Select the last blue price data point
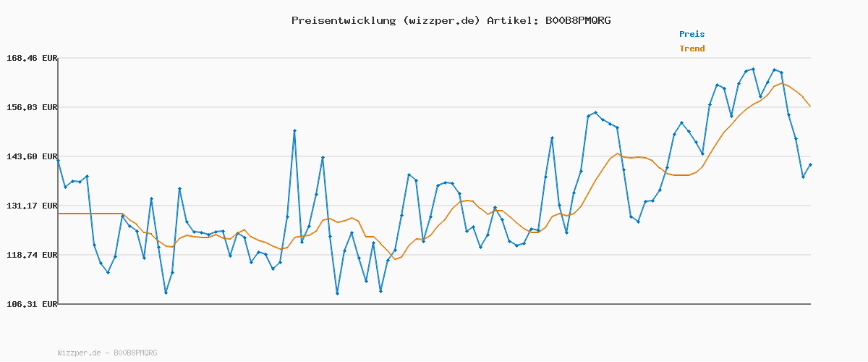868x362 pixels. (x=810, y=165)
